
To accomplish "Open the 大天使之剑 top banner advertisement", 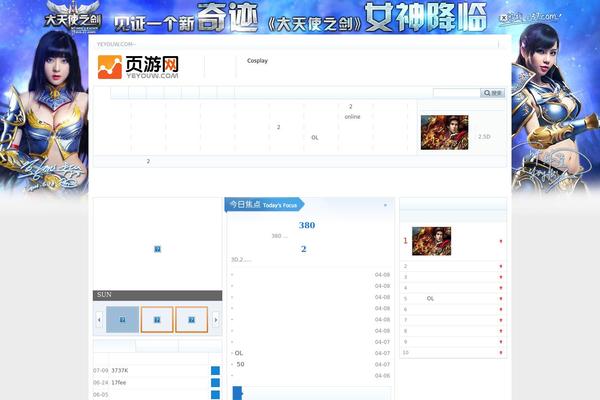I will point(300,17).
